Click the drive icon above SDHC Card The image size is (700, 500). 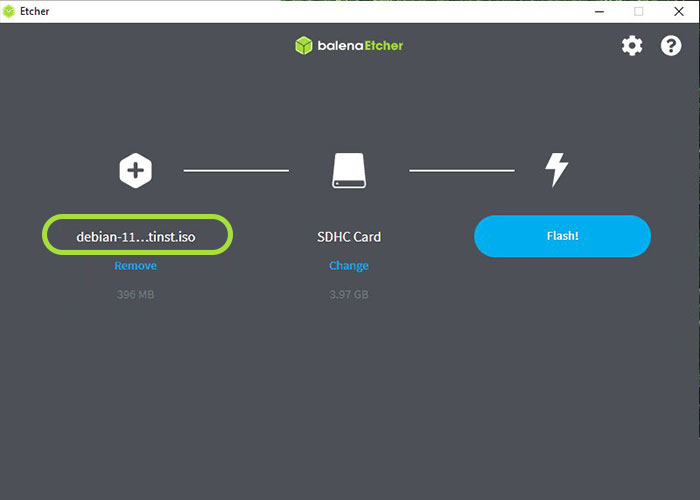coord(349,171)
